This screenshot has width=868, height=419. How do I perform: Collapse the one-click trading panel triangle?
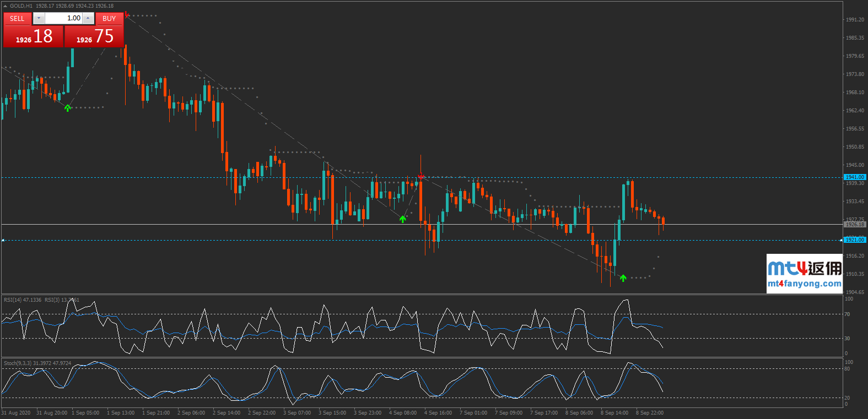(x=6, y=6)
